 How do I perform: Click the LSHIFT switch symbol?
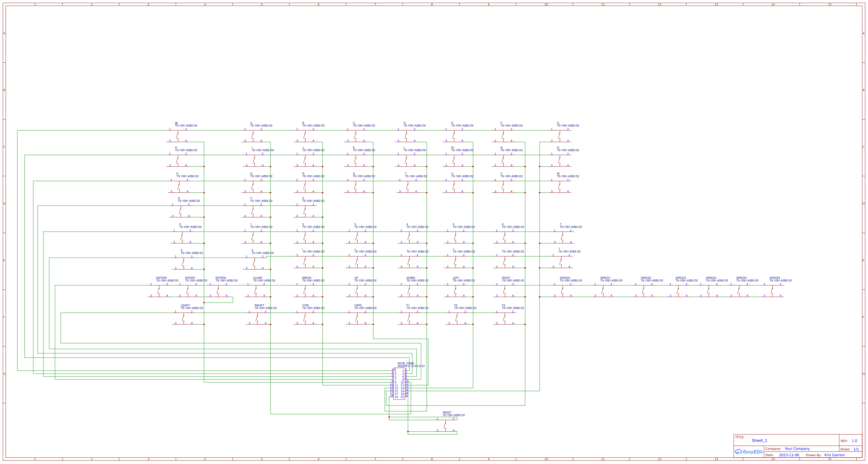183,318
